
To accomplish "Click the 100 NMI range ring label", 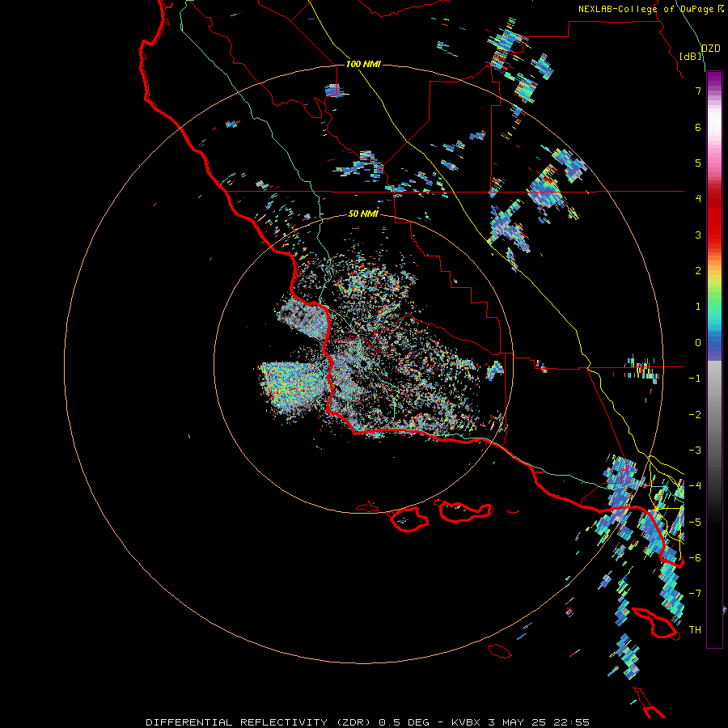I will click(x=363, y=64).
